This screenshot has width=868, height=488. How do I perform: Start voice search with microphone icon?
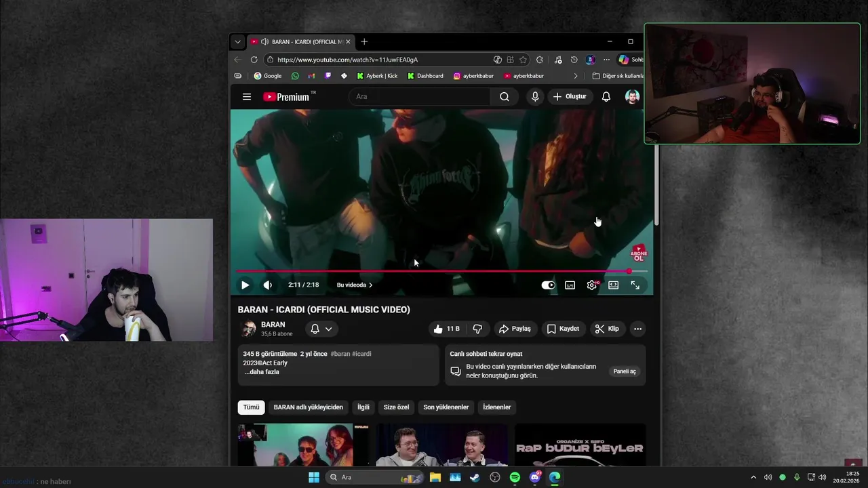pos(535,97)
